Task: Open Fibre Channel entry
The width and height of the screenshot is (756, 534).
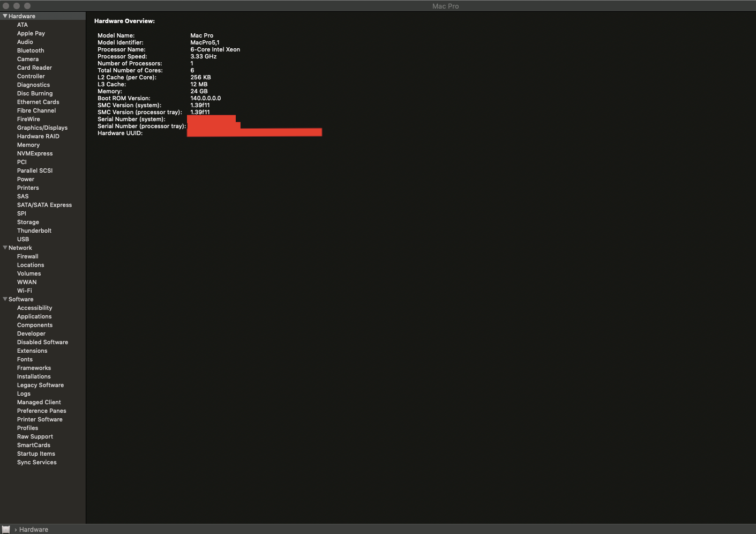Action: (x=36, y=110)
